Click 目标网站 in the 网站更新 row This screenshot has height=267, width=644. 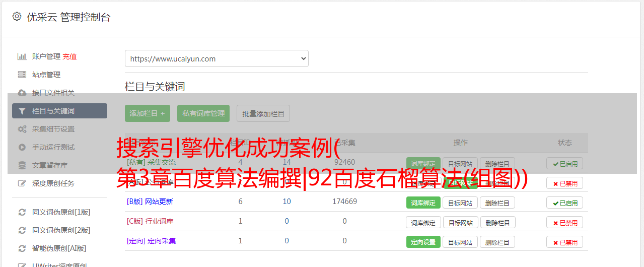pyautogui.click(x=460, y=203)
